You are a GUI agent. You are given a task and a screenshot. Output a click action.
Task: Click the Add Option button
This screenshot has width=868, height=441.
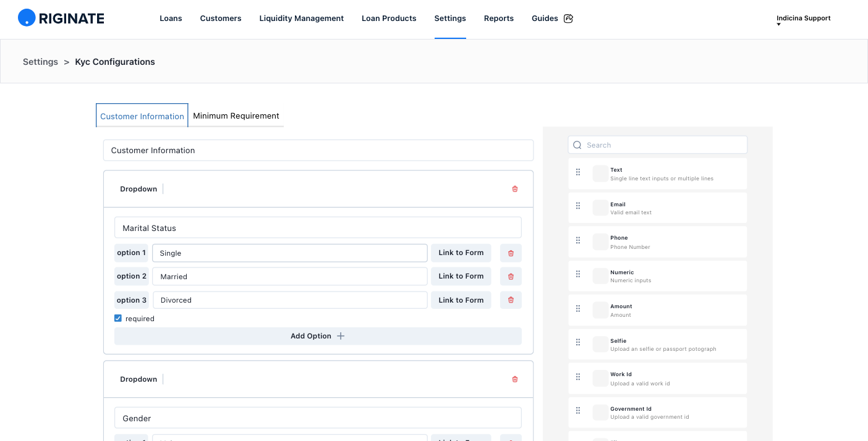tap(318, 336)
